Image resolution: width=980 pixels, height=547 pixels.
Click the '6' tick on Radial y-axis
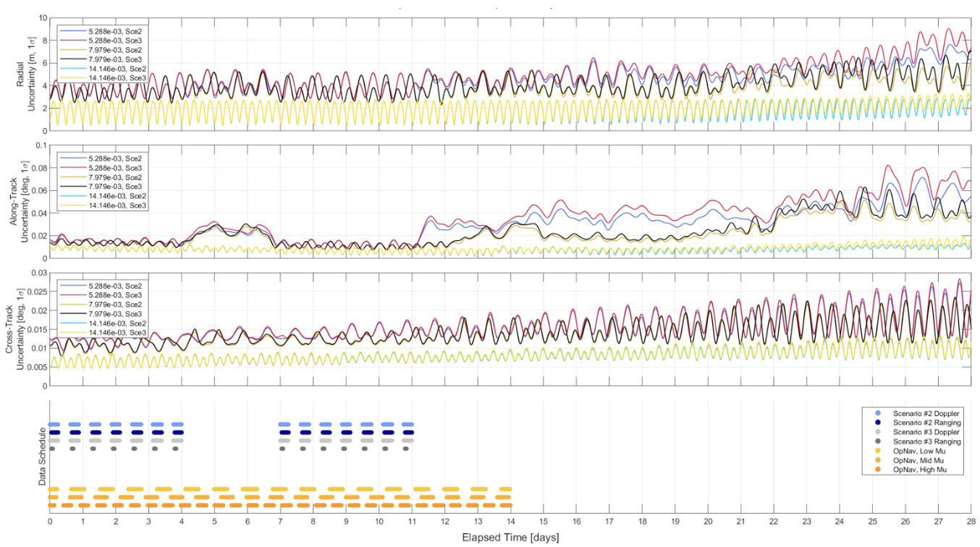(x=45, y=64)
